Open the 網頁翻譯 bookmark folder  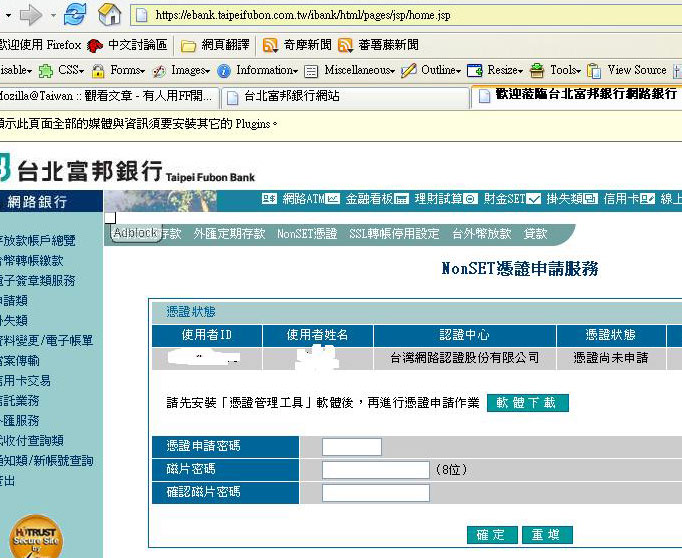tap(219, 45)
